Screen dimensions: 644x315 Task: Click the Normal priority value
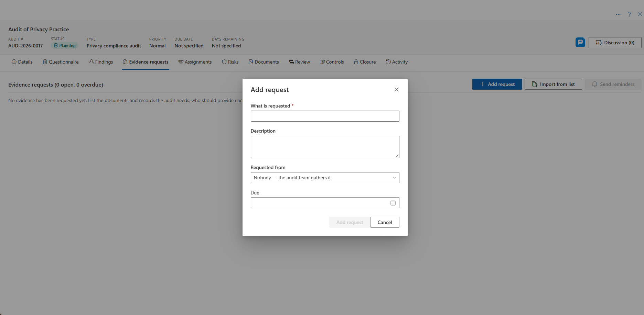pos(157,46)
